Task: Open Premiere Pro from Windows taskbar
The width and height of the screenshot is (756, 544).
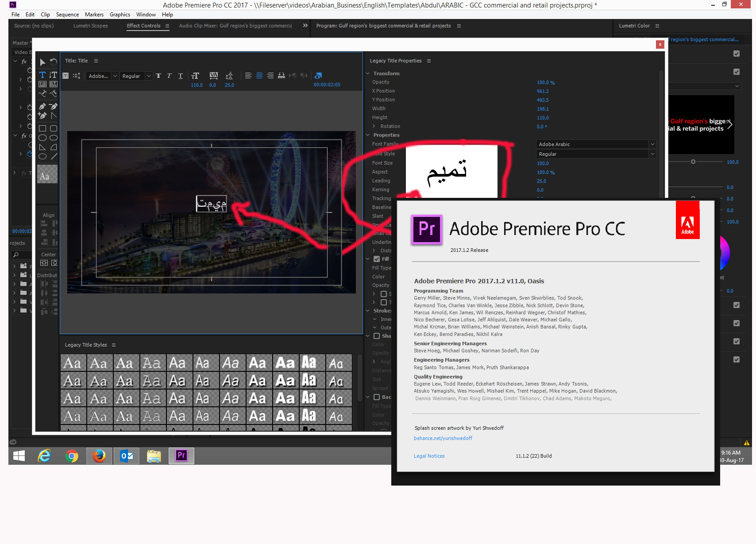Action: tap(181, 455)
